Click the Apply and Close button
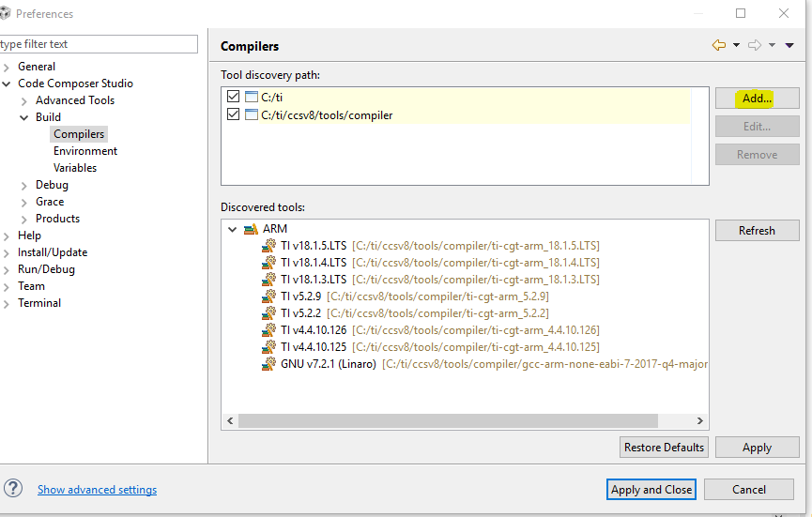812x517 pixels. (651, 489)
